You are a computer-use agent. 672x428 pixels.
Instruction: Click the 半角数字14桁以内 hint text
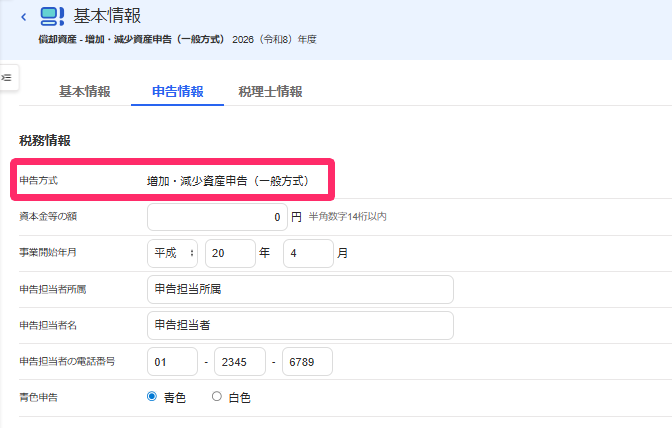348,217
